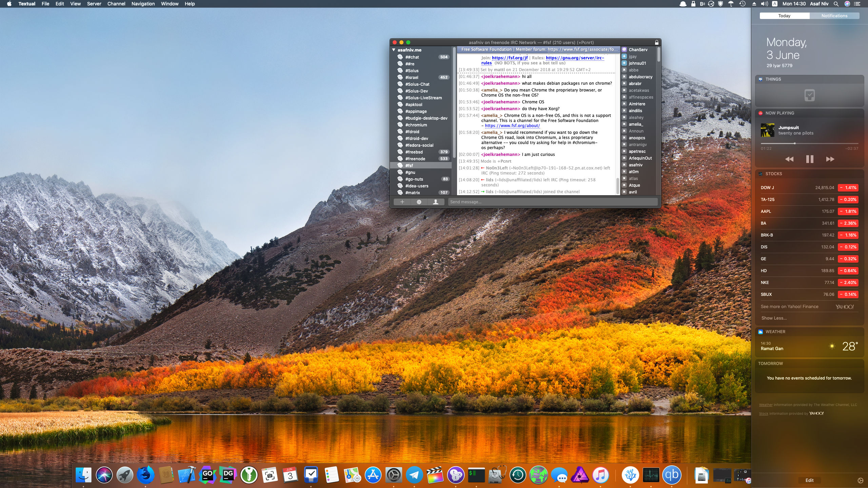
Task: Toggle DOW J percent change badge
Action: click(848, 188)
